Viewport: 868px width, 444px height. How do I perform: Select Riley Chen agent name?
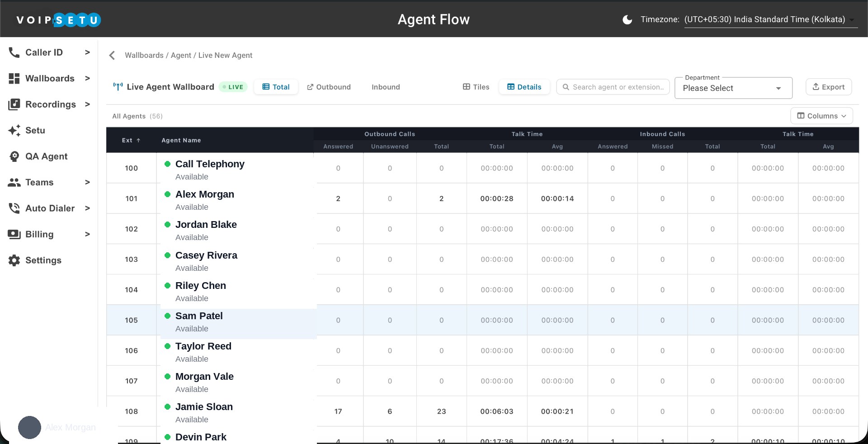pyautogui.click(x=201, y=285)
